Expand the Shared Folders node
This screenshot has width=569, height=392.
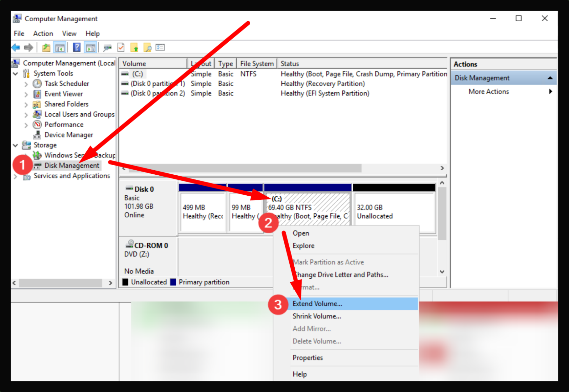[26, 105]
